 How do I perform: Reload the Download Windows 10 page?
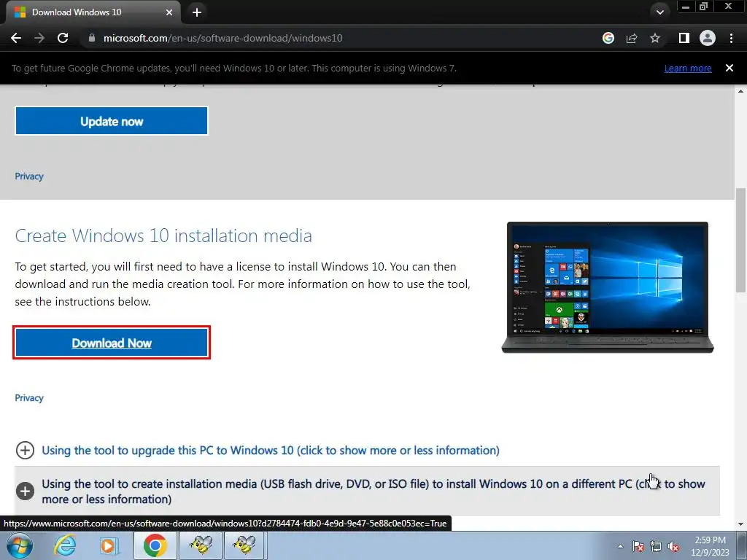(63, 38)
